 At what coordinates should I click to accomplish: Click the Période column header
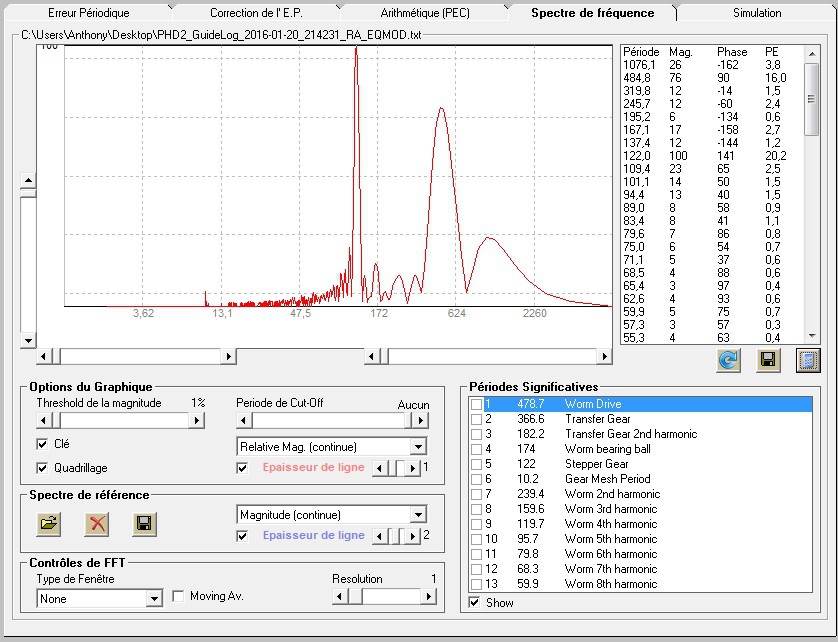[641, 52]
